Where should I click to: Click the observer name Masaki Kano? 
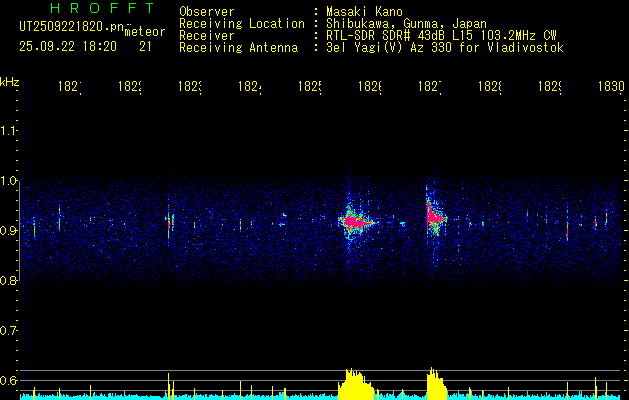[364, 12]
